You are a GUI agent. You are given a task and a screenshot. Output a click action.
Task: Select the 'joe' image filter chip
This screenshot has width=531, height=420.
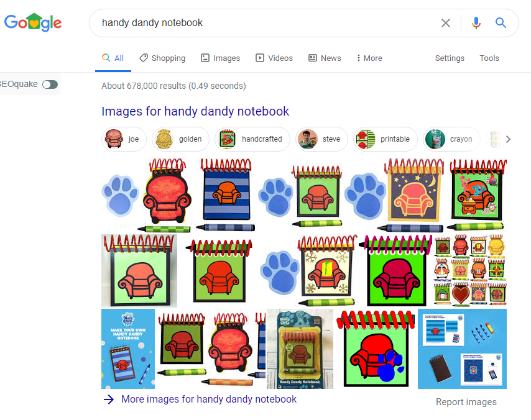point(124,139)
